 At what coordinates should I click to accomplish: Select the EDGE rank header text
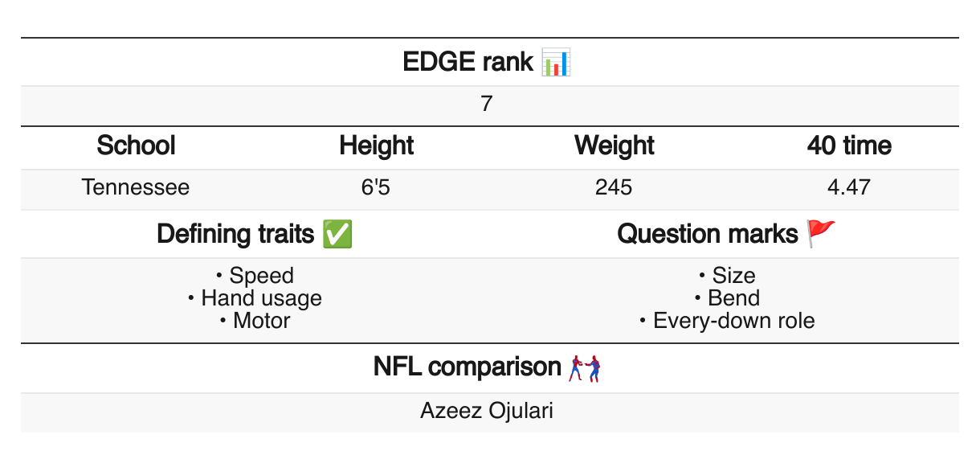tap(468, 62)
